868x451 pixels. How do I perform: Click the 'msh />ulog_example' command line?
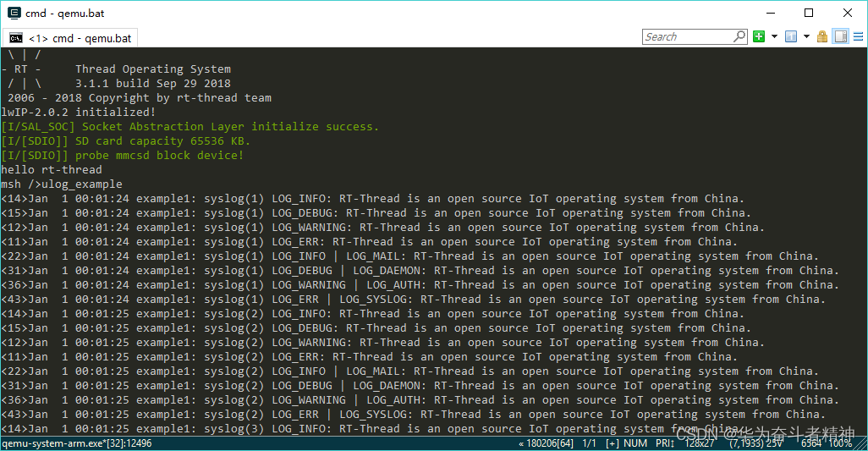pyautogui.click(x=62, y=184)
